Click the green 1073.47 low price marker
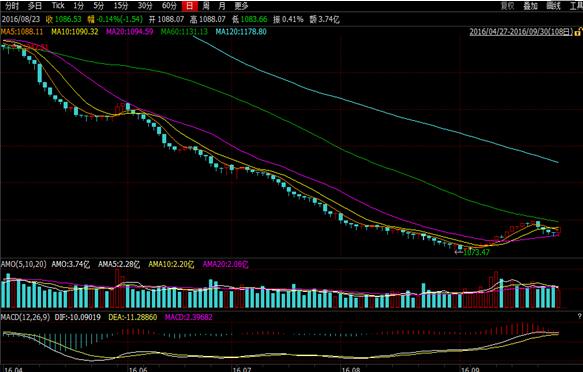This screenshot has width=583, height=372. click(476, 253)
